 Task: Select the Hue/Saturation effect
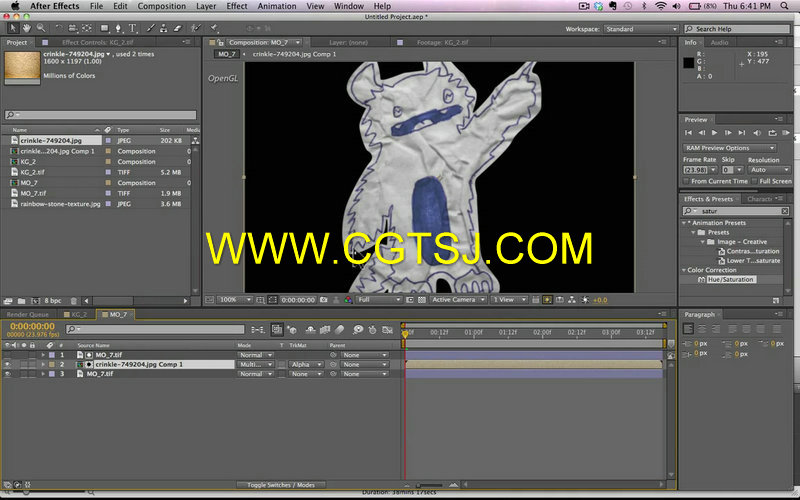(730, 280)
